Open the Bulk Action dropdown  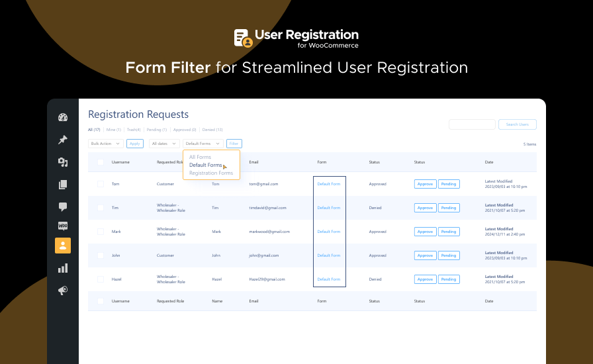click(105, 144)
